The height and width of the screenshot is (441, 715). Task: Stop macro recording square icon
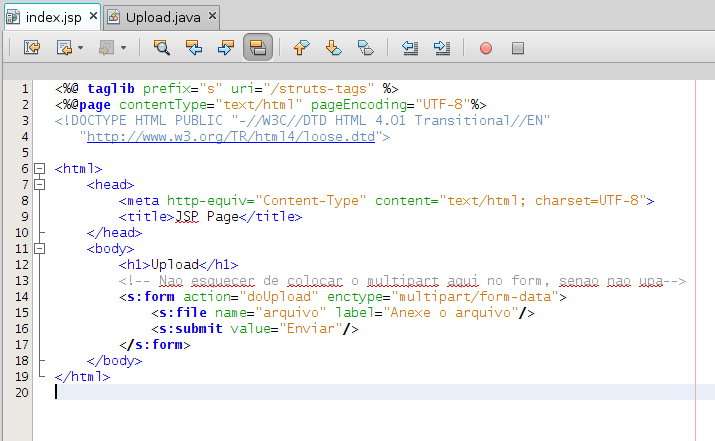518,48
